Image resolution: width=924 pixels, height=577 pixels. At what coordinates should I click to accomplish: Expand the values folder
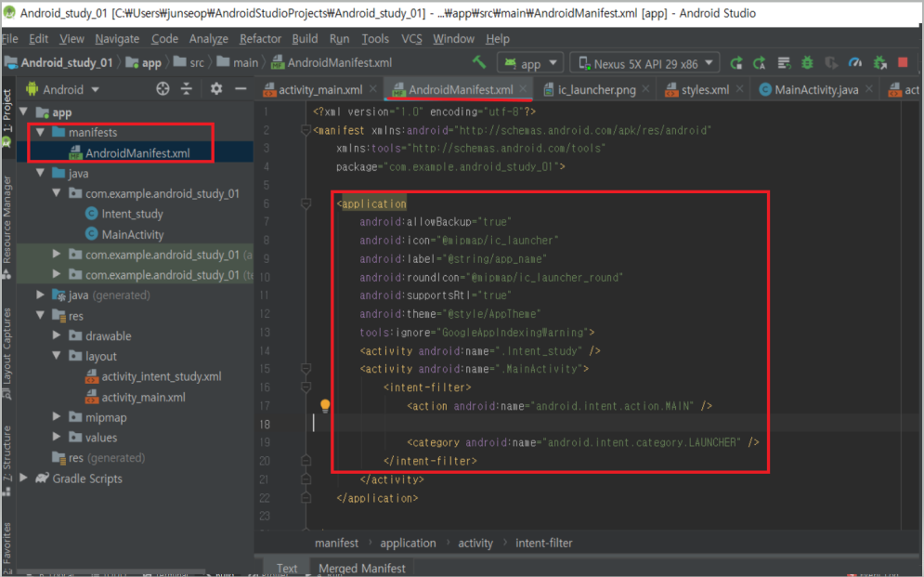click(57, 437)
